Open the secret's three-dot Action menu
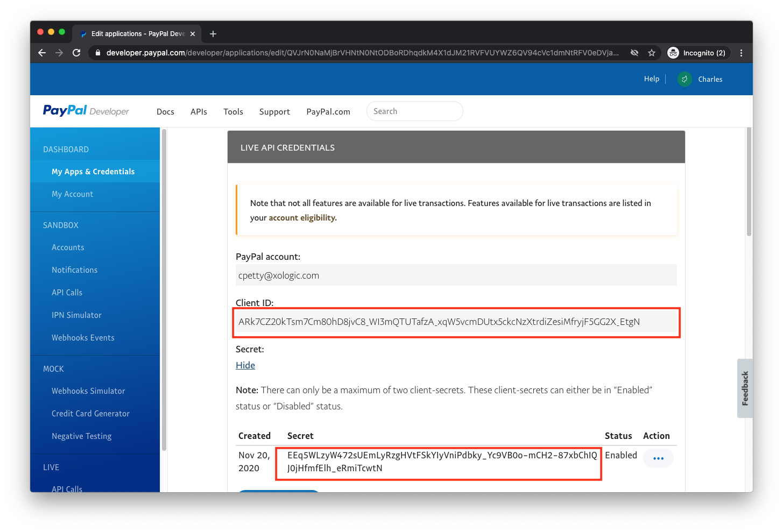This screenshot has height=532, width=783. 658,458
